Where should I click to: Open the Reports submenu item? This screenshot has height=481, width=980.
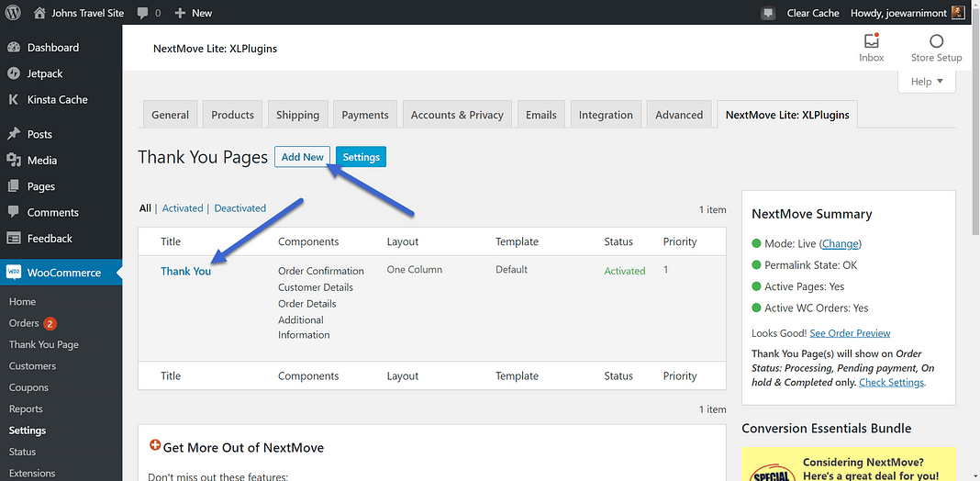26,409
